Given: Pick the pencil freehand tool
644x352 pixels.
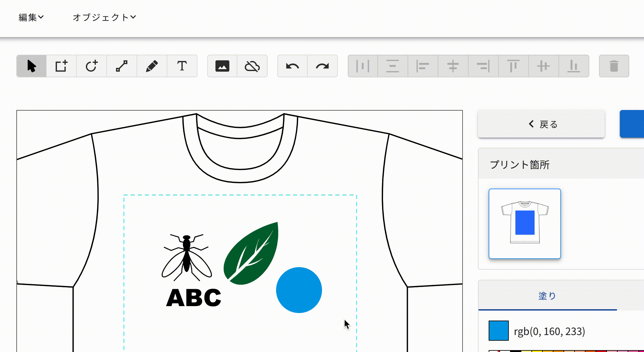Looking at the screenshot, I should click(152, 66).
